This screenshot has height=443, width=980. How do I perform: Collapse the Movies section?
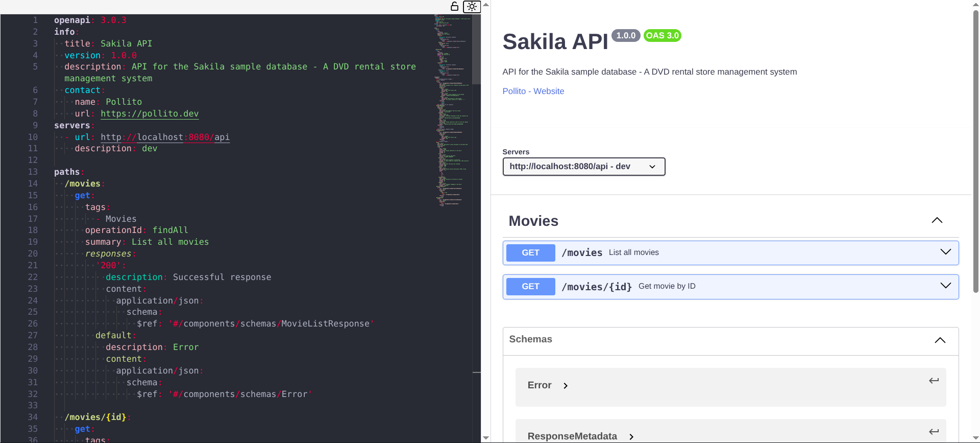937,221
